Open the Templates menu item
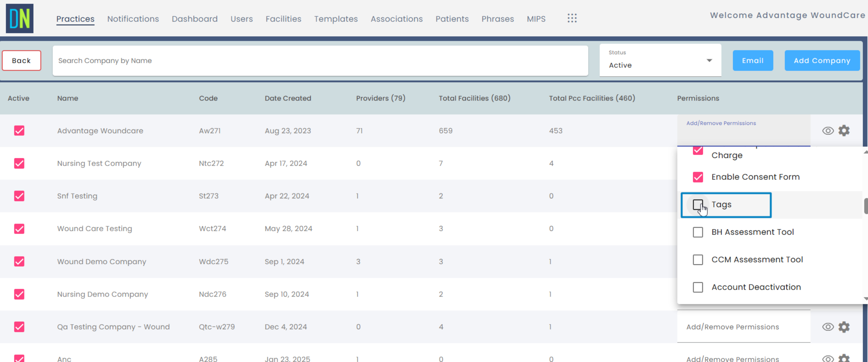This screenshot has height=362, width=868. click(x=335, y=19)
